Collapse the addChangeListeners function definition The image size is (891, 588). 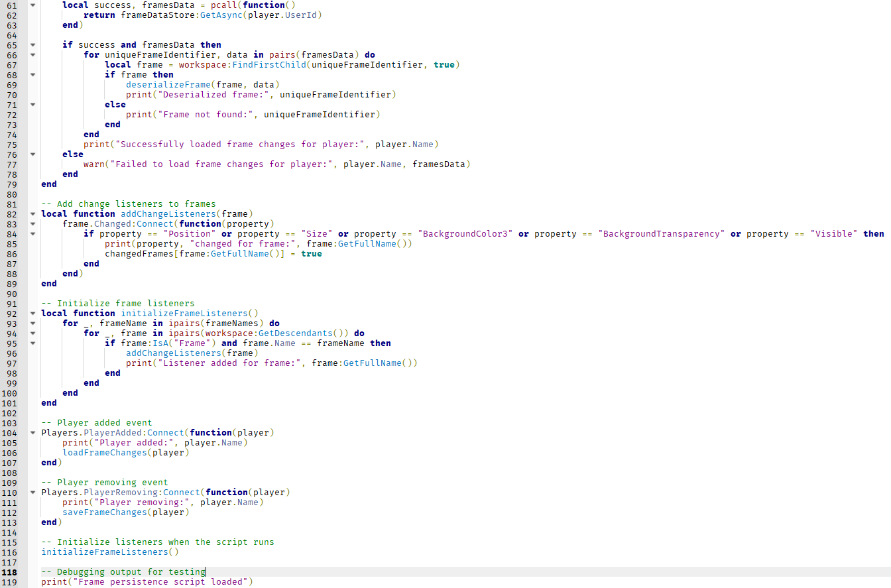(32, 214)
